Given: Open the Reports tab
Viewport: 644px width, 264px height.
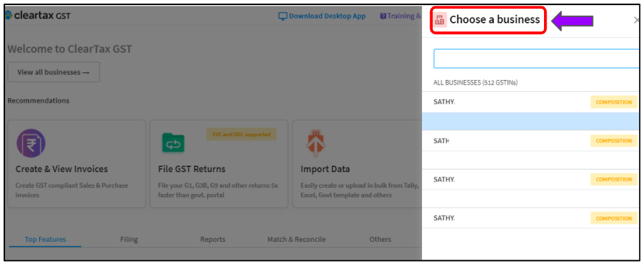Looking at the screenshot, I should click(213, 239).
